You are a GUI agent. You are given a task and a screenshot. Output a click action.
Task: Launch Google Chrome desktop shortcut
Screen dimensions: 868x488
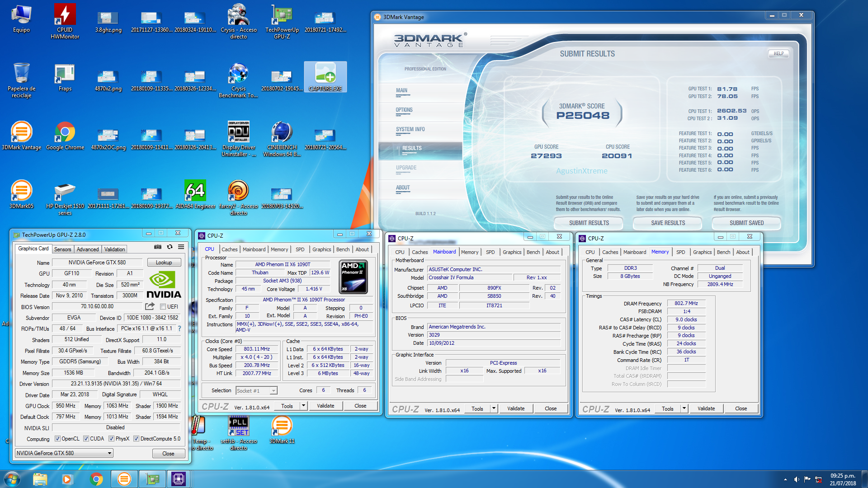[65, 136]
